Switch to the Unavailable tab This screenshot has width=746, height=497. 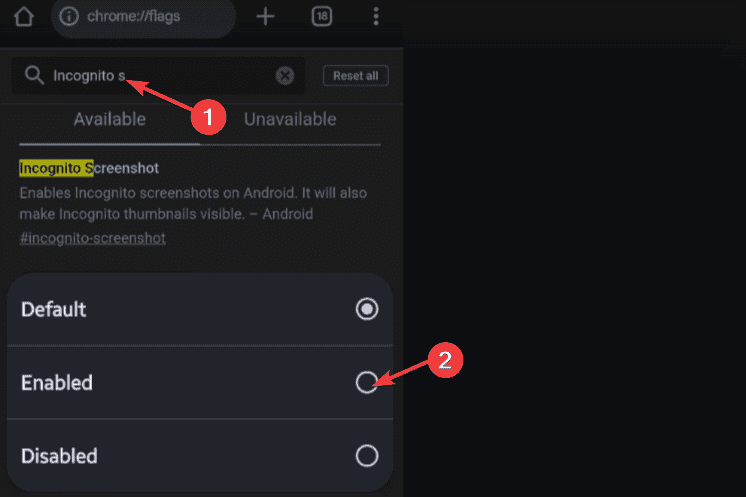pos(290,119)
